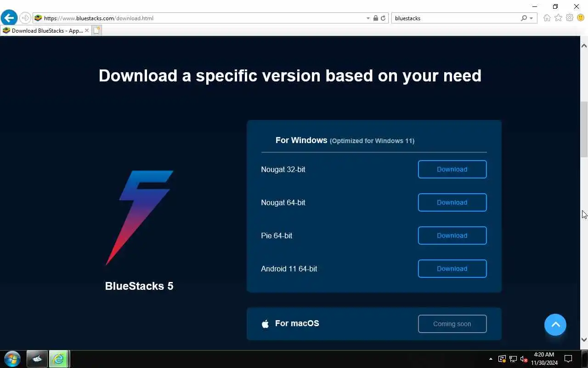588x368 pixels.
Task: Click the For macOS label
Action: [297, 323]
